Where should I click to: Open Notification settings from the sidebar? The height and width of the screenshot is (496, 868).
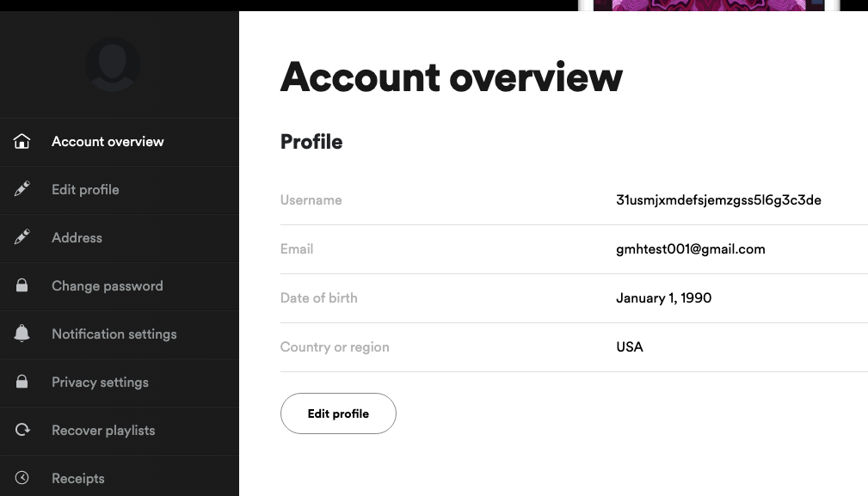pyautogui.click(x=114, y=334)
